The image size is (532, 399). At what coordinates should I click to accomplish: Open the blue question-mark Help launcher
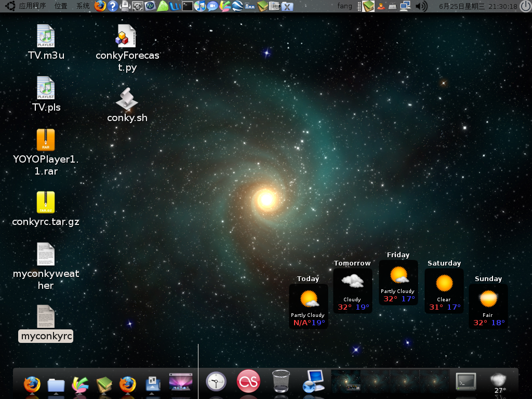(113, 6)
